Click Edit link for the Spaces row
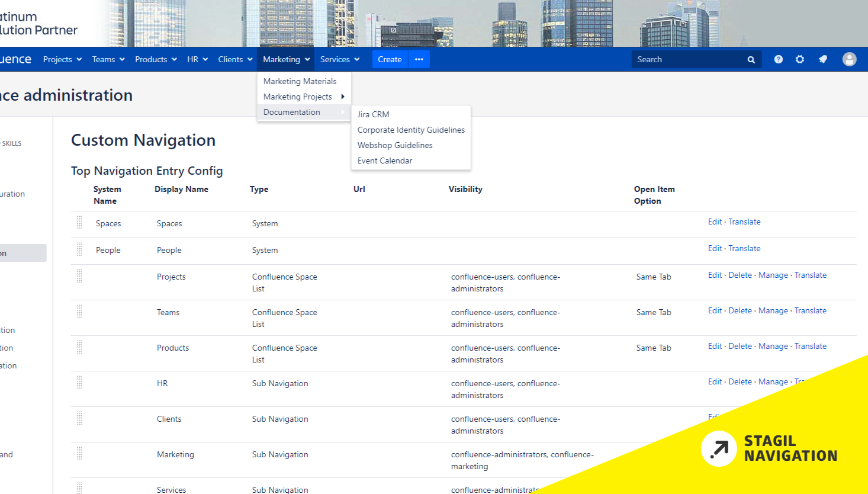 715,222
